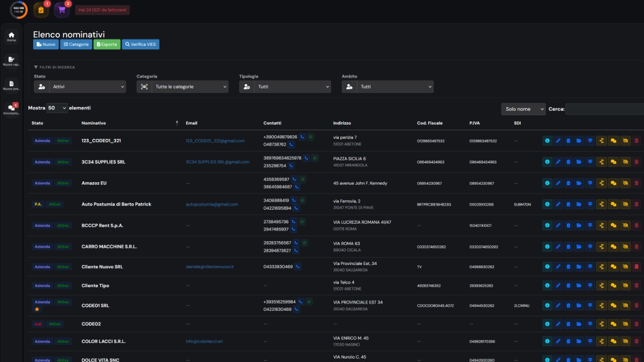644x362 pixels.
Task: Change Mostra elements count dropdown
Action: point(57,108)
